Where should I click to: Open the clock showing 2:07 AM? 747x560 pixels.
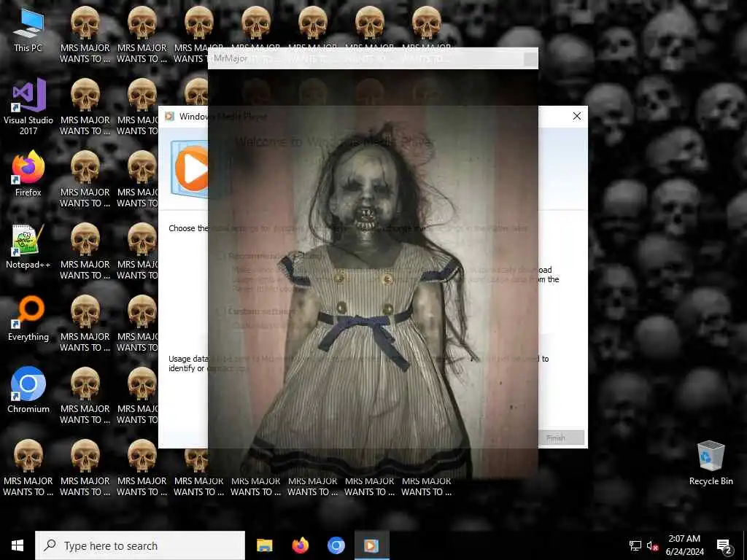[x=684, y=545]
